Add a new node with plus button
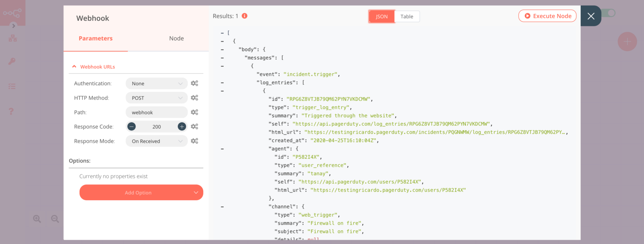 (x=627, y=41)
